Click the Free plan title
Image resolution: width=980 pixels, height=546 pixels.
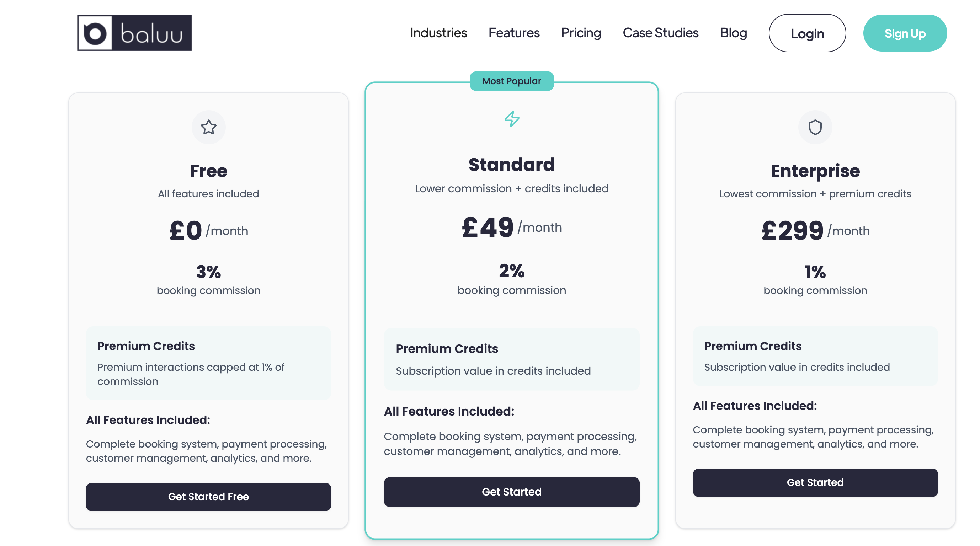pyautogui.click(x=208, y=171)
